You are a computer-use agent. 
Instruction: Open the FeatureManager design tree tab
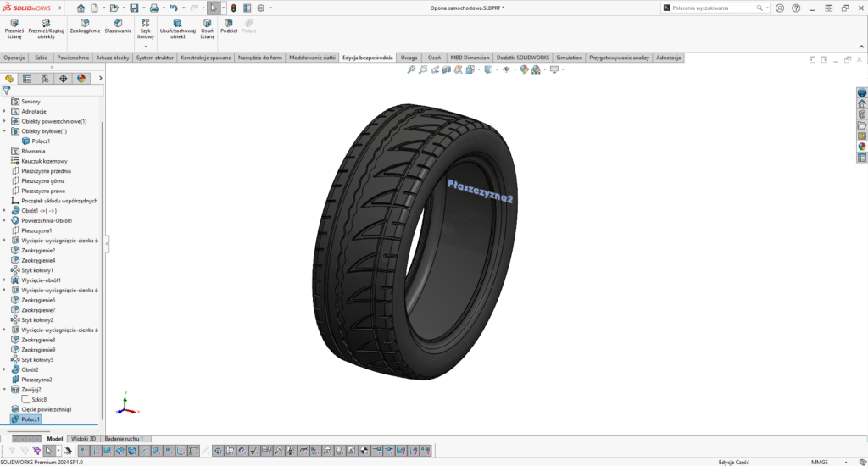coord(8,79)
